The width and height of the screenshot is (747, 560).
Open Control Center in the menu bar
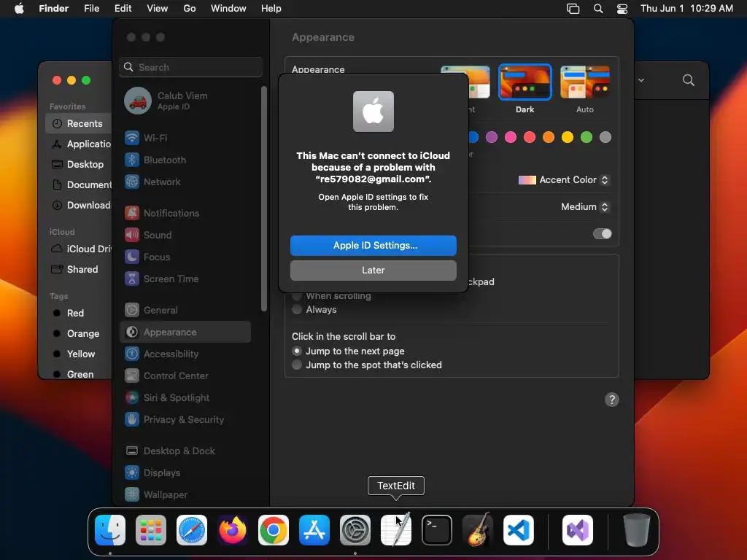(x=622, y=9)
